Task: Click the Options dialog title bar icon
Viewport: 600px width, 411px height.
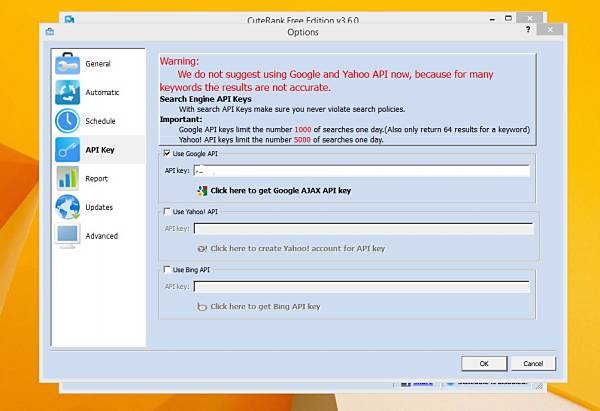Action: coord(50,32)
